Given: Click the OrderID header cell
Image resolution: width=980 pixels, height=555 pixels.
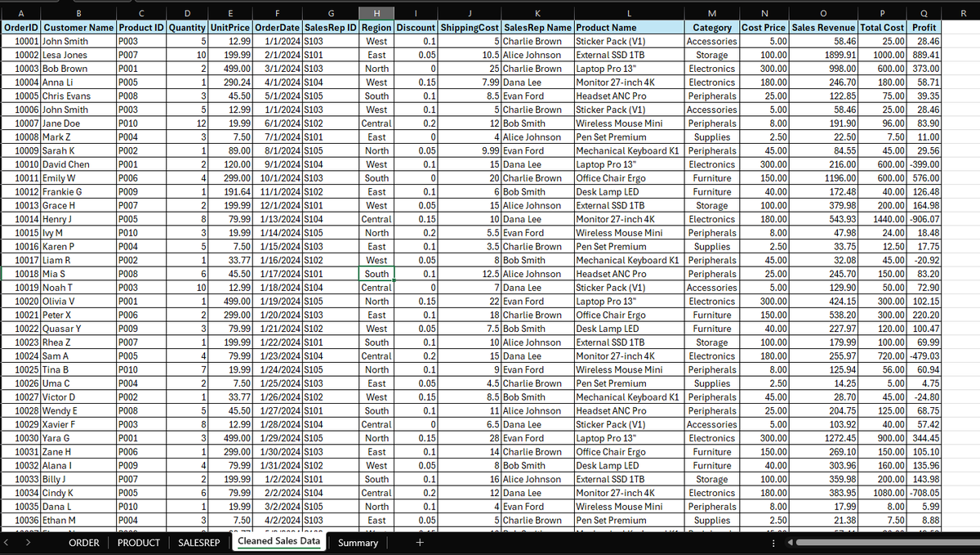Looking at the screenshot, I should [21, 27].
